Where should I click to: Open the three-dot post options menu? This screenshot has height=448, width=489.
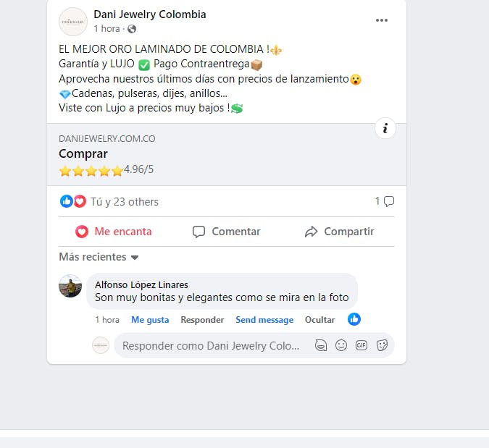pos(381,20)
